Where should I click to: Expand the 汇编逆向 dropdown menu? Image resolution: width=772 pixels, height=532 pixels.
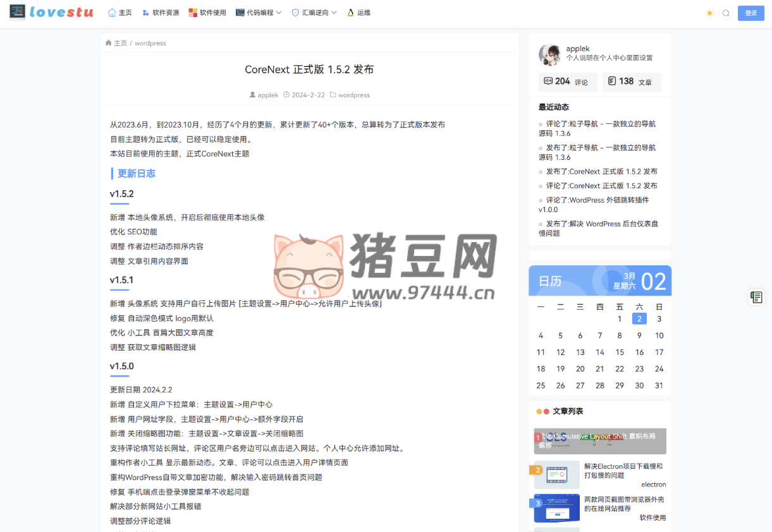pos(314,13)
